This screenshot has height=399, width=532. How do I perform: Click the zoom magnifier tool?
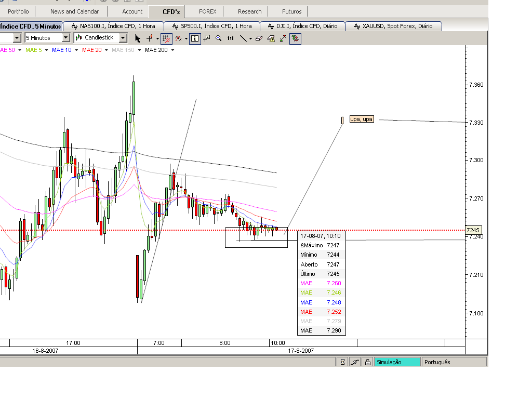219,38
